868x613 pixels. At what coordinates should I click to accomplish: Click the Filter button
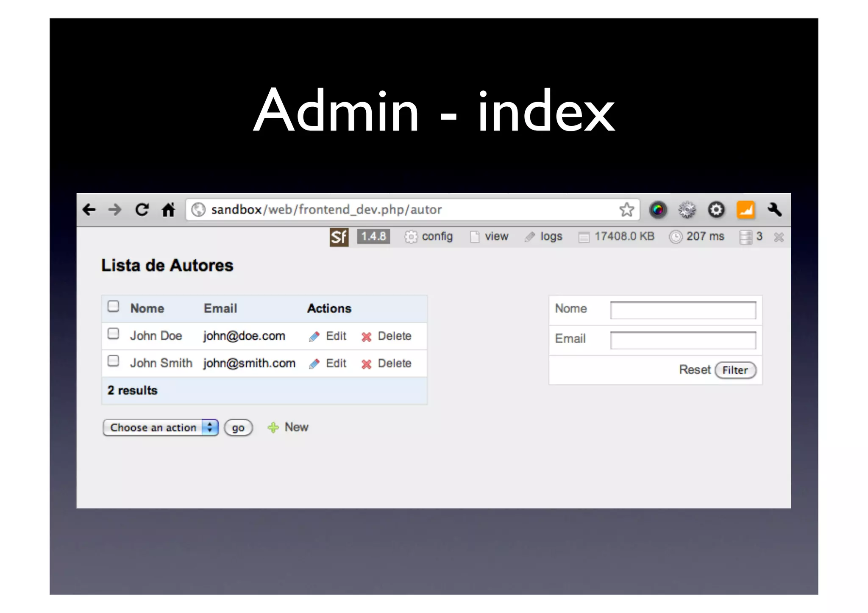click(735, 370)
